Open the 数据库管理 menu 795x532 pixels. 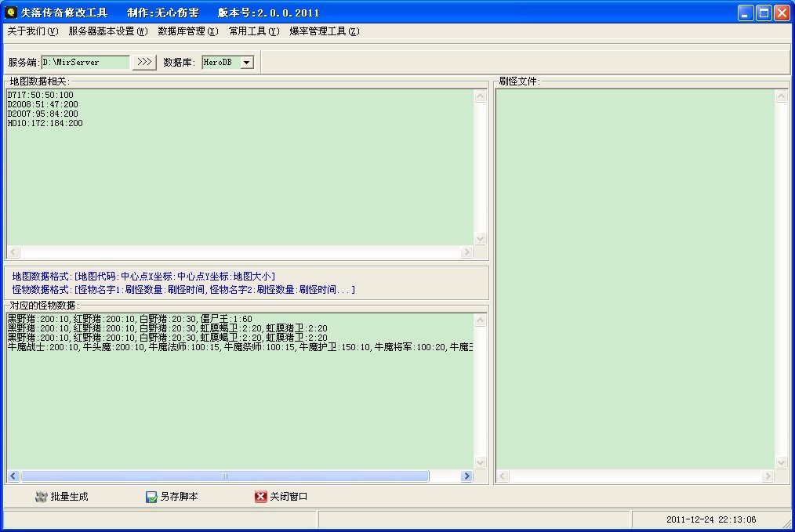[x=187, y=31]
